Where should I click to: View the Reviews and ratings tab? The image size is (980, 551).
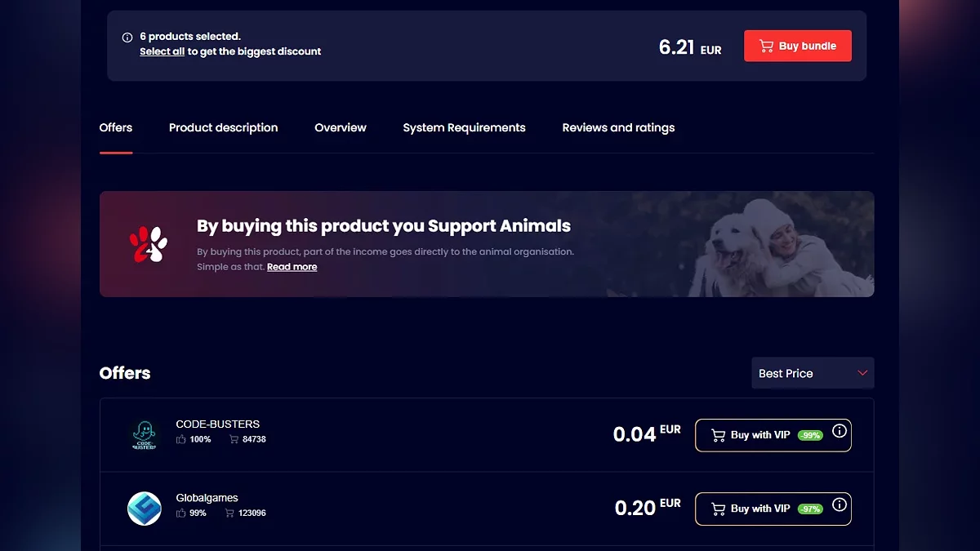(x=618, y=127)
